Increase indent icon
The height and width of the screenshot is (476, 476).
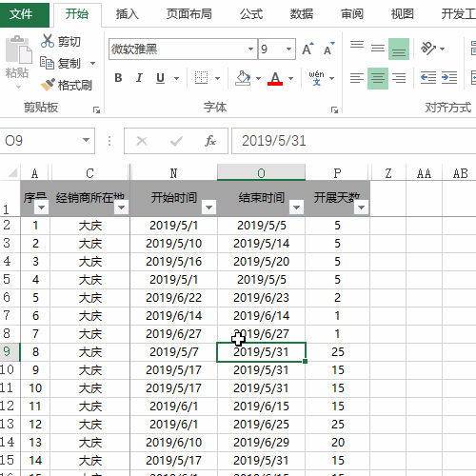pos(449,78)
